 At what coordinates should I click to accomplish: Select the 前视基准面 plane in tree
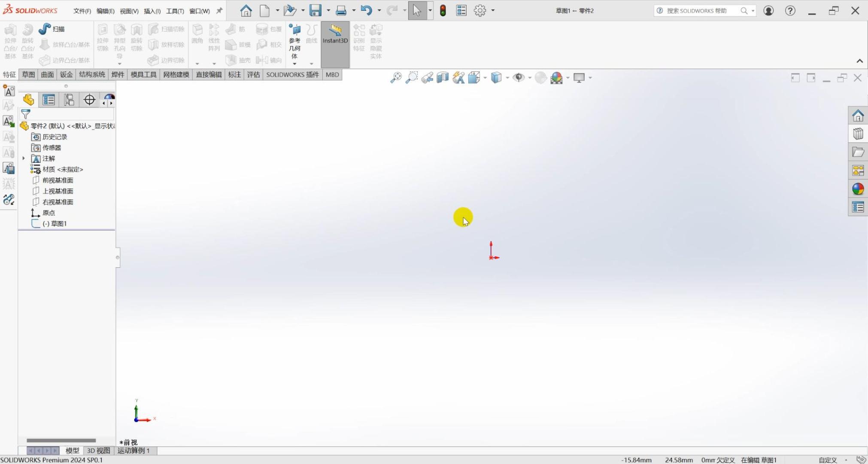58,180
